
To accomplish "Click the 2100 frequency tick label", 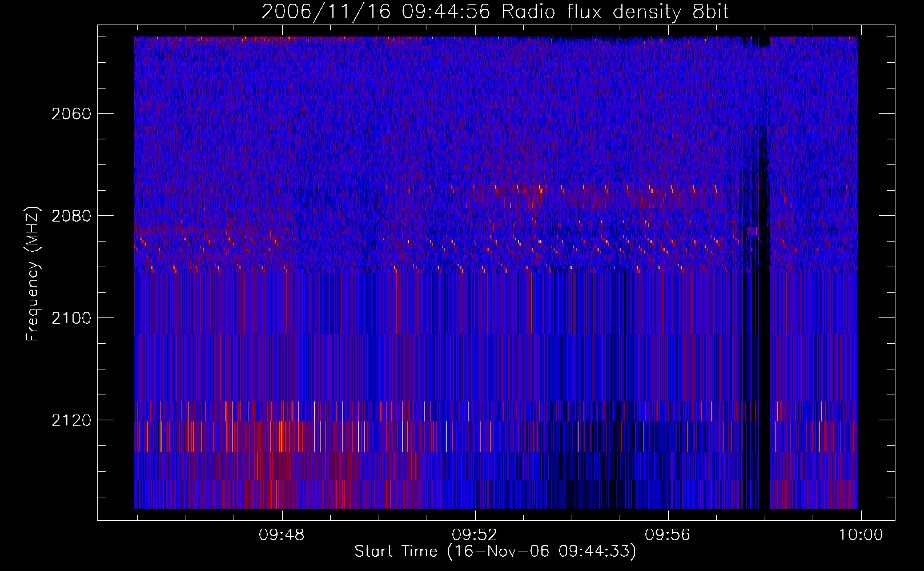I will (71, 318).
